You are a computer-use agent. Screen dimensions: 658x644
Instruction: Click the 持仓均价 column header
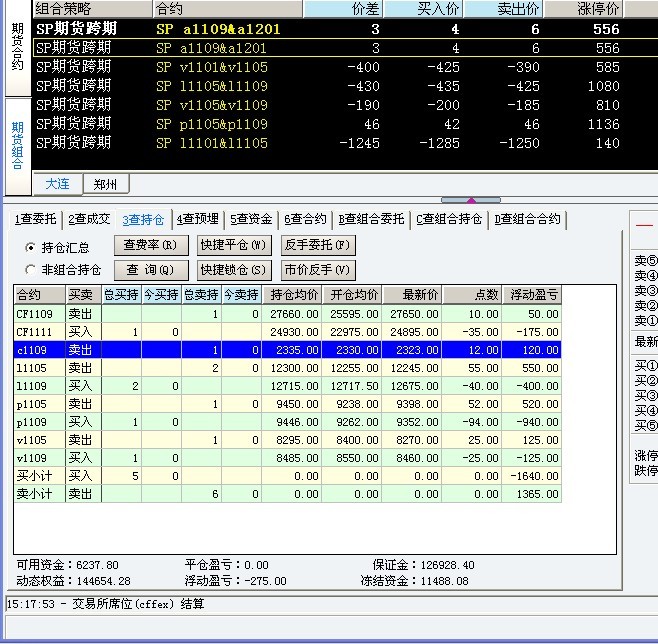[292, 295]
